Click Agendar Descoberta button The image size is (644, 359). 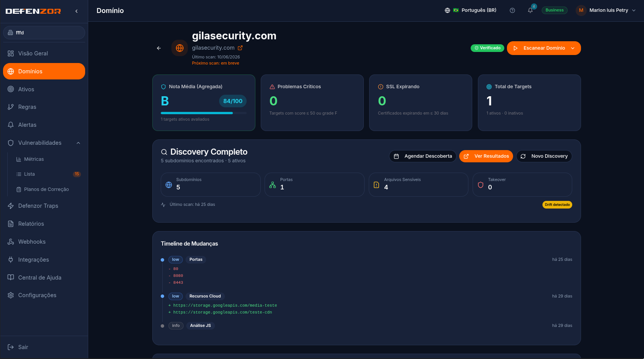pos(423,156)
